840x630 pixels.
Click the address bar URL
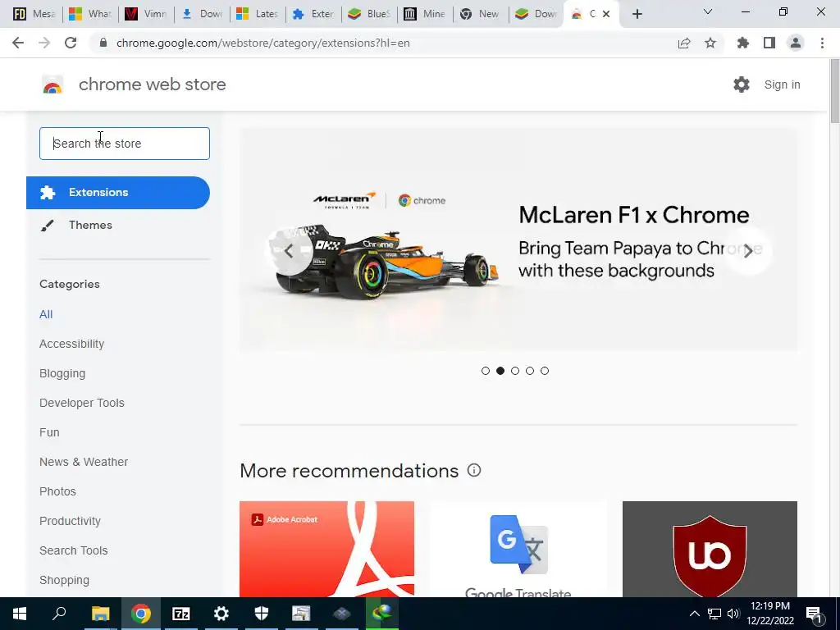[x=262, y=43]
